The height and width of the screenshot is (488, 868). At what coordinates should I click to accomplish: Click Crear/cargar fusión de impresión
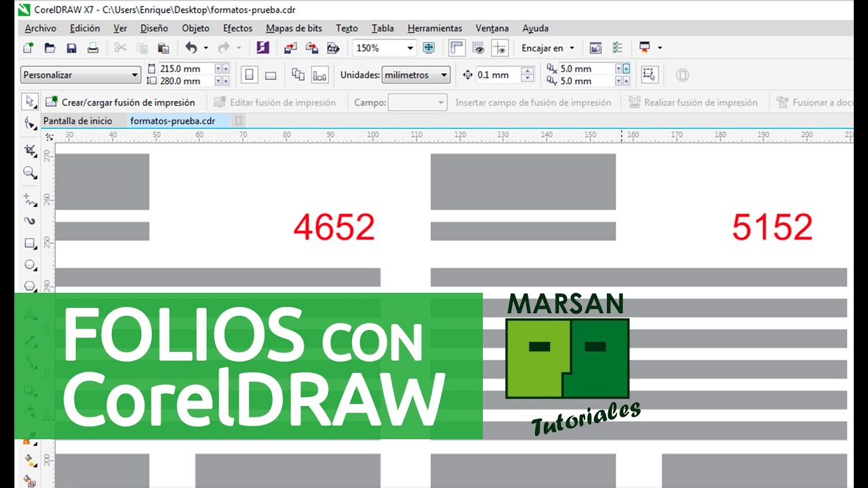(121, 102)
